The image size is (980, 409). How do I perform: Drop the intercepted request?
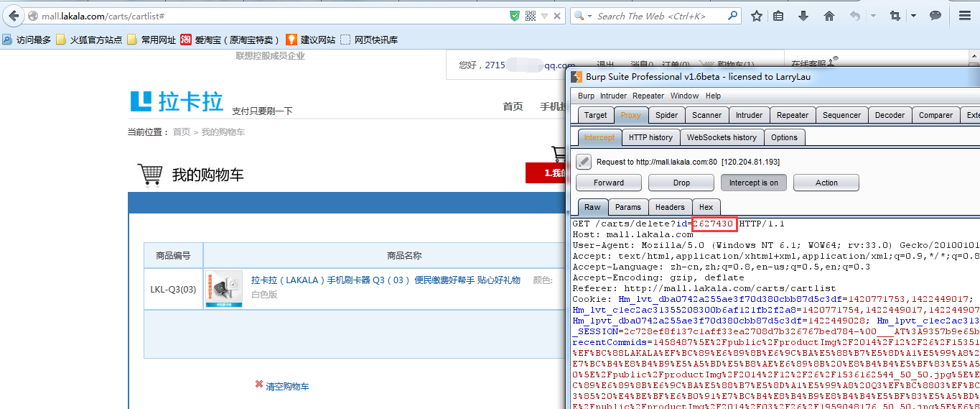(681, 183)
